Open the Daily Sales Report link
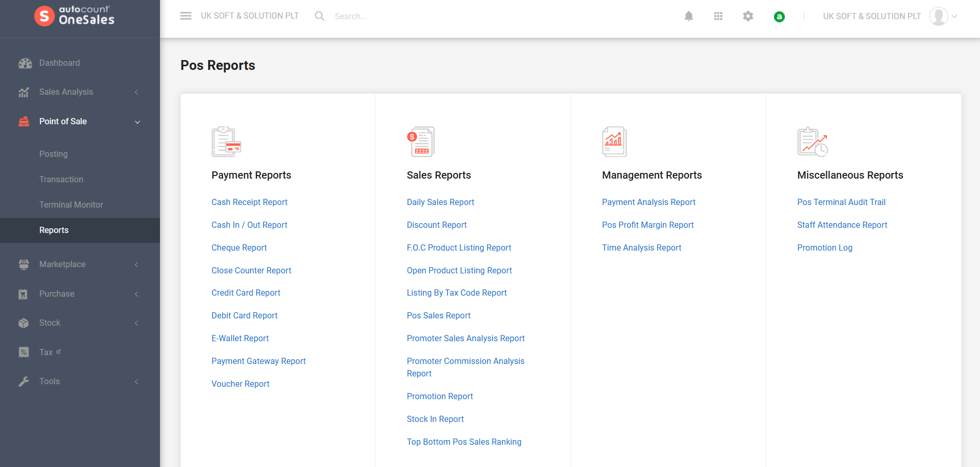This screenshot has width=980, height=467. 440,202
